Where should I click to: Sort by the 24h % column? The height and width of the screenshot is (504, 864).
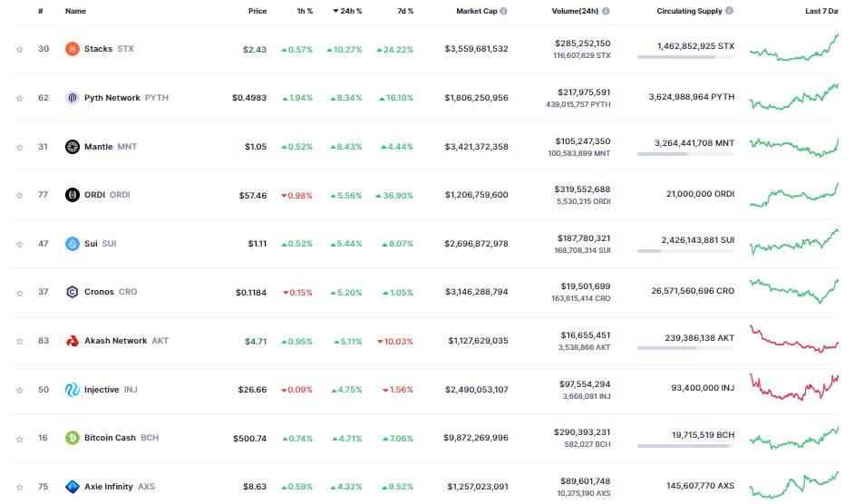click(348, 11)
